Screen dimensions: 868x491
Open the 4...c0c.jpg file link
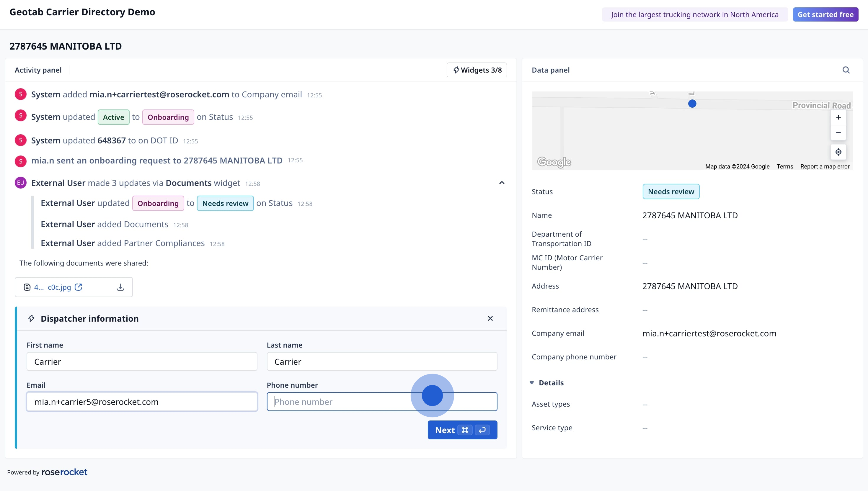click(53, 287)
